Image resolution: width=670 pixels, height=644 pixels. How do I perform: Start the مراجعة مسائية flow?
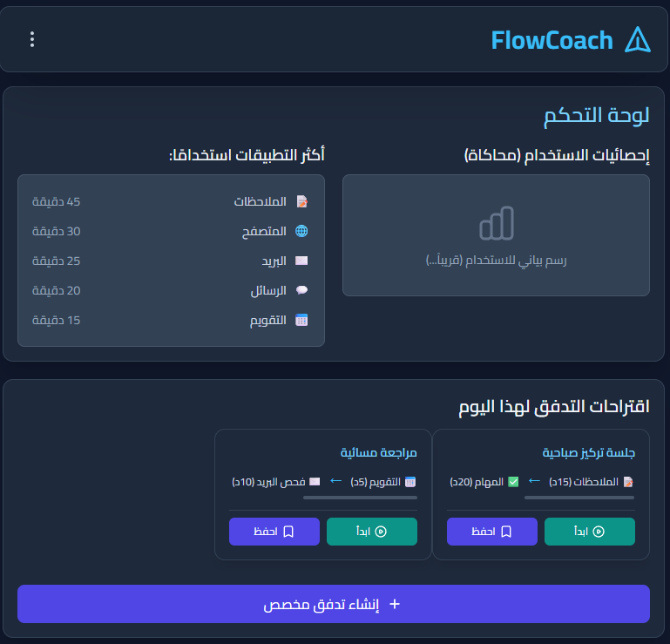(x=372, y=532)
